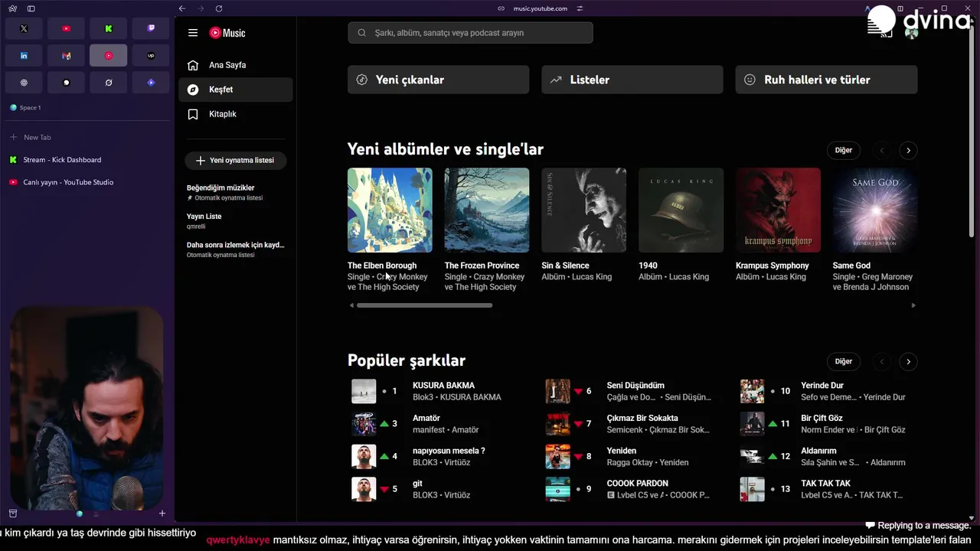Toggle the YouTube Music hamburger guide menu
Viewport: 980px width, 551px height.
[x=193, y=33]
